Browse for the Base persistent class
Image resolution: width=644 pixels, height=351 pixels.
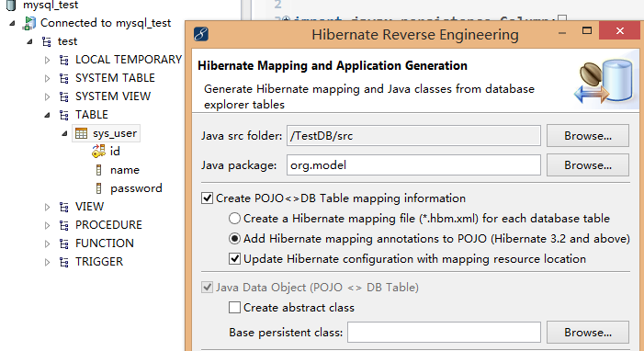point(588,332)
